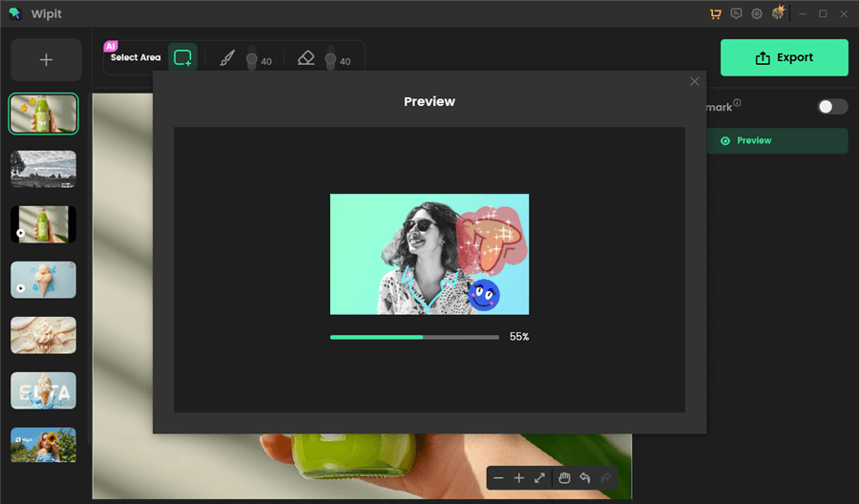Click the add file plus button
859x504 pixels.
tap(46, 60)
